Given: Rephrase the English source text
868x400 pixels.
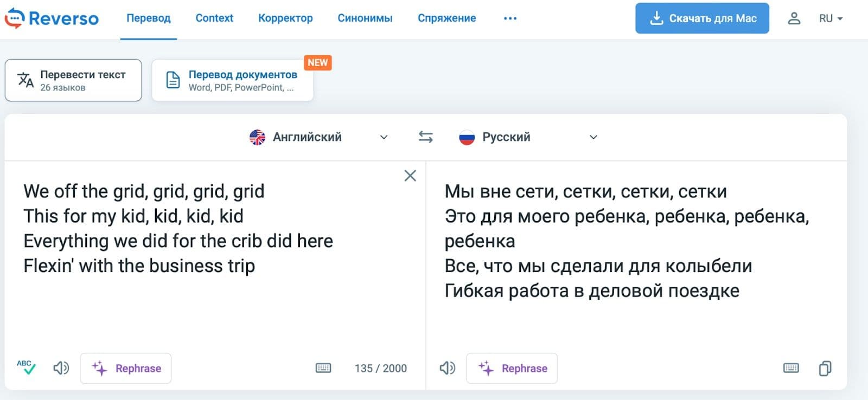Looking at the screenshot, I should coord(126,369).
